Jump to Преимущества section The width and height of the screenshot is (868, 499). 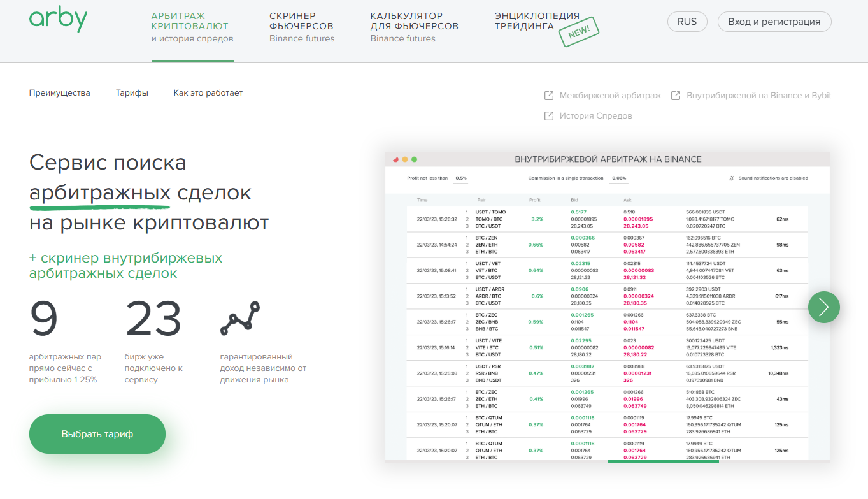[x=60, y=93]
